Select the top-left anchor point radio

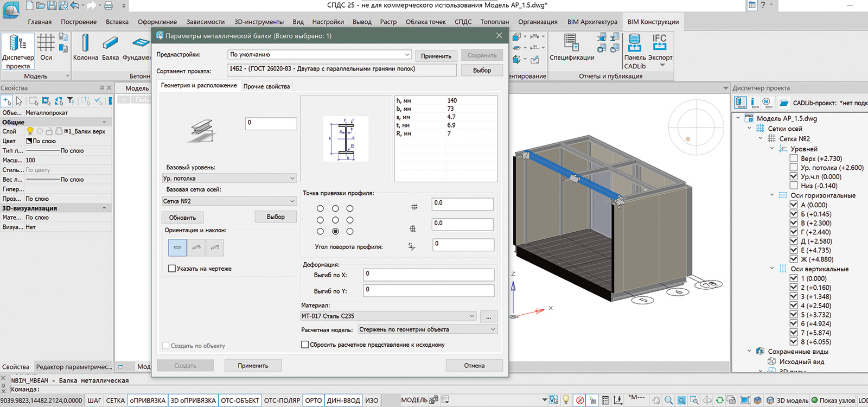click(320, 208)
